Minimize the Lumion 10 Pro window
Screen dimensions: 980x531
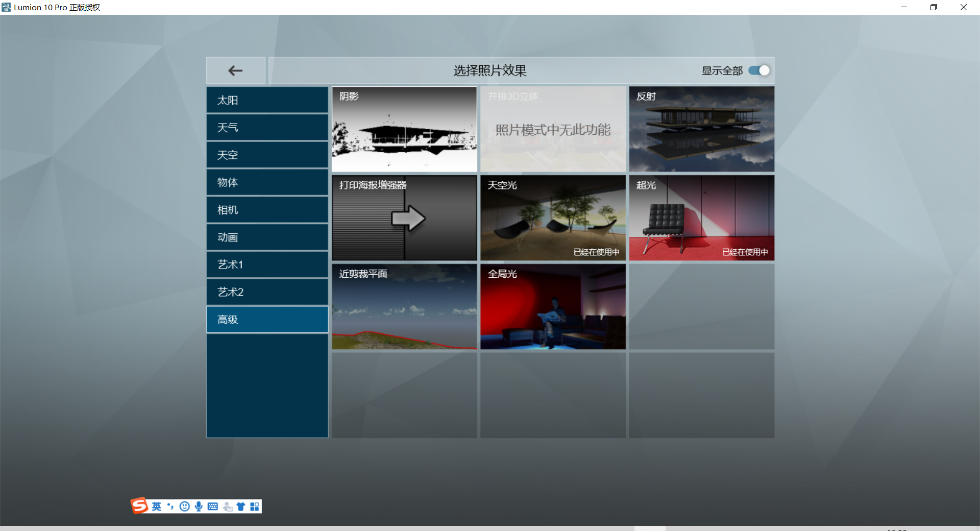(904, 7)
